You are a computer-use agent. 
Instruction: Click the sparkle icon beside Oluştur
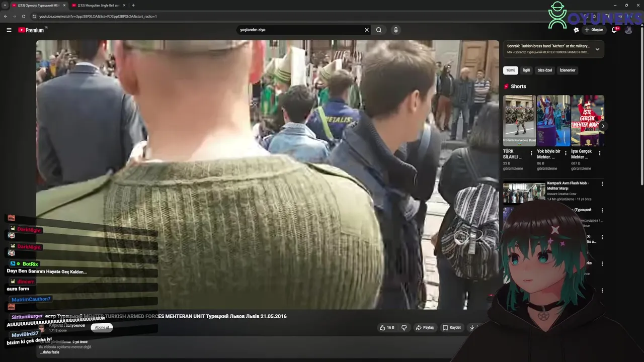[577, 30]
